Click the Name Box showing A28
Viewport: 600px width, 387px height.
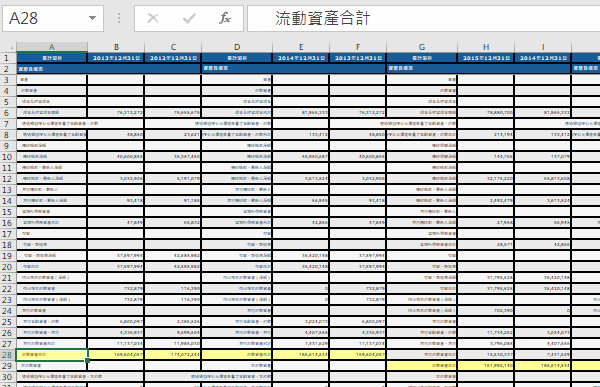point(53,18)
